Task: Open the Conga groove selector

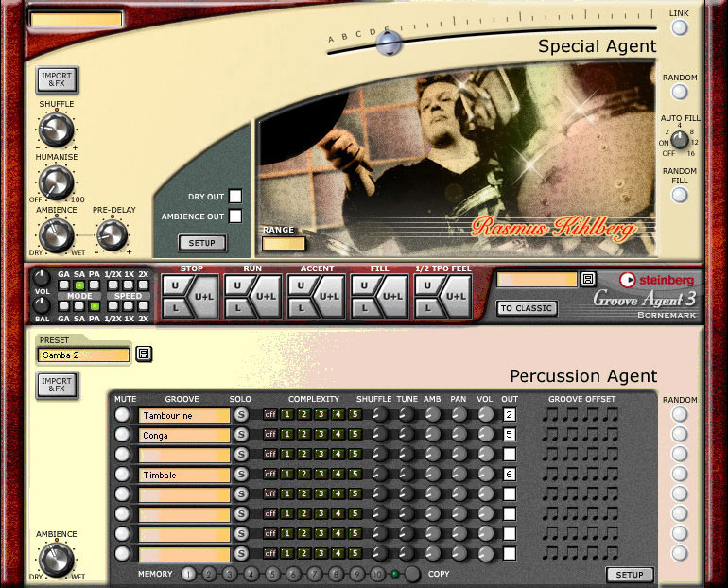Action: coord(184,435)
